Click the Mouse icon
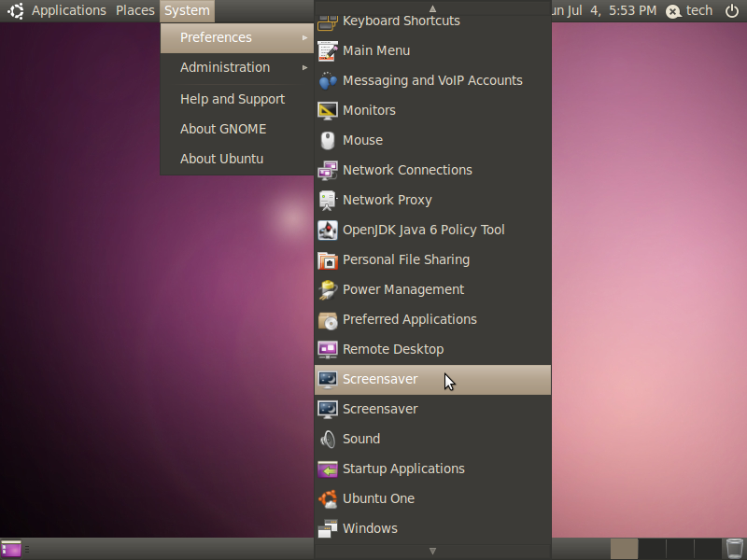Viewport: 747px width, 560px height. point(328,141)
